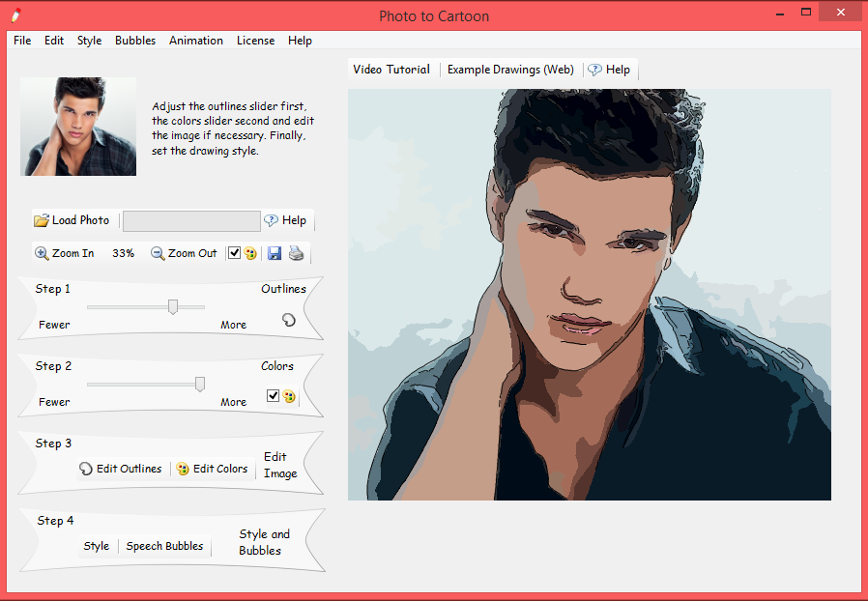868x601 pixels.
Task: Click the Edit Outlines button
Action: click(121, 469)
